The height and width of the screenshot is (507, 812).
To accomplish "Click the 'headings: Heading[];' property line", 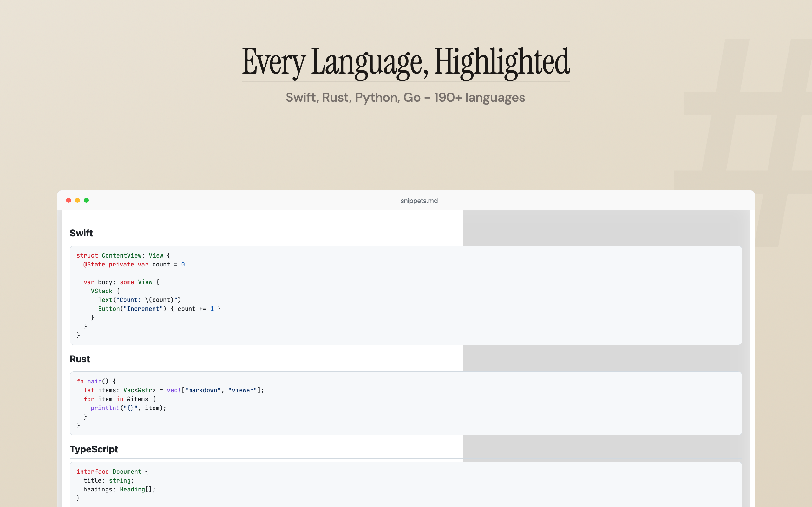I will 119,490.
